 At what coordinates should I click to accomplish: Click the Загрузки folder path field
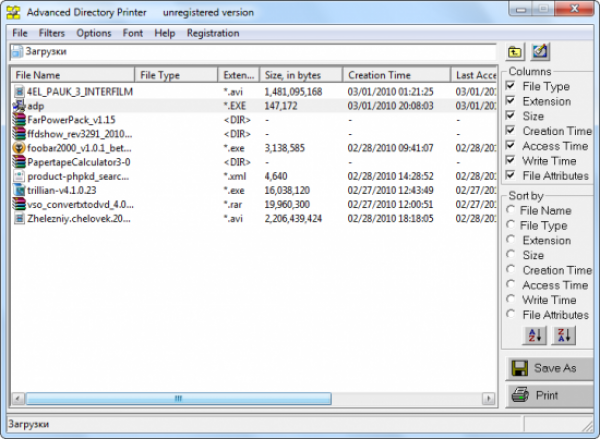pos(253,52)
